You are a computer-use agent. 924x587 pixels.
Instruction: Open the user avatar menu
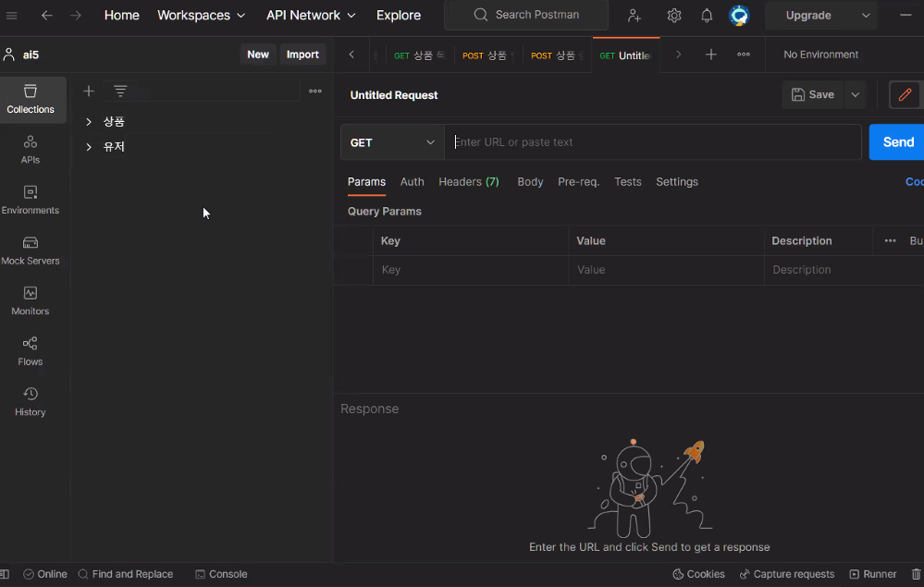(x=739, y=16)
